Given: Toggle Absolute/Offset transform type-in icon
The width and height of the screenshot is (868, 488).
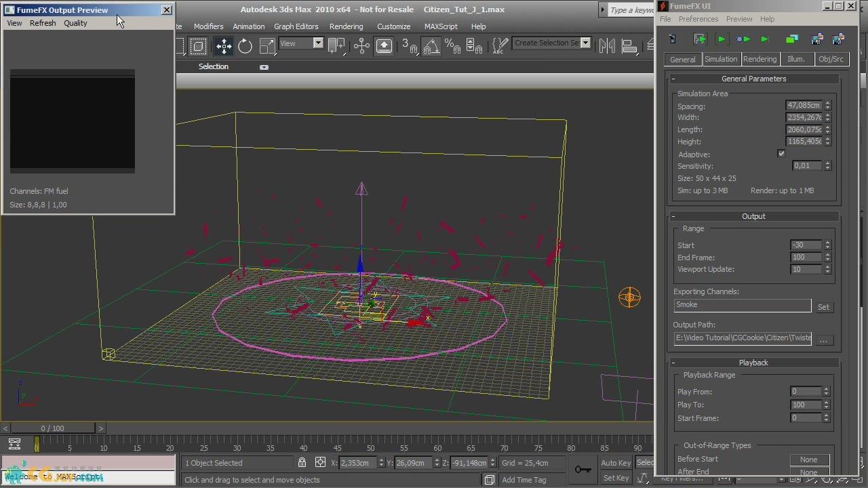Looking at the screenshot, I should click(320, 462).
